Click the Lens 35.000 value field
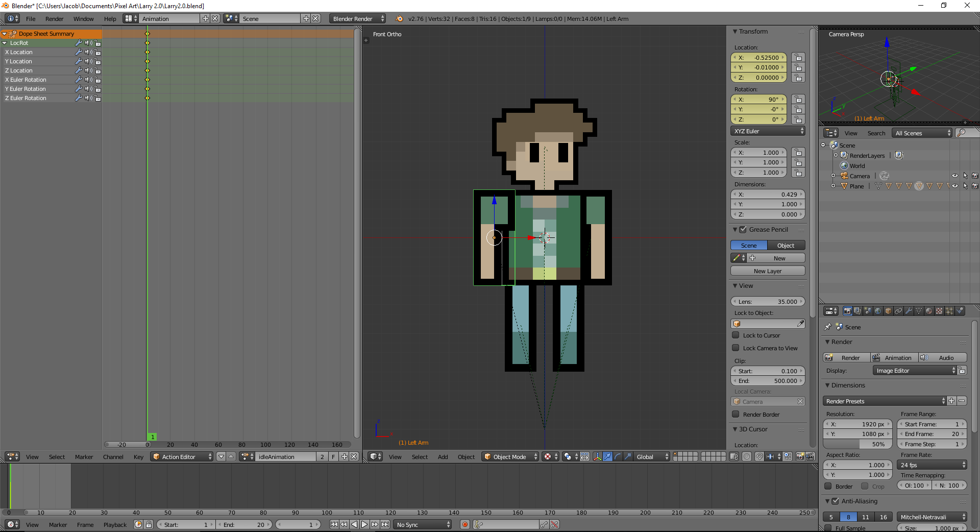Screen dimensions: 980x532 point(768,301)
